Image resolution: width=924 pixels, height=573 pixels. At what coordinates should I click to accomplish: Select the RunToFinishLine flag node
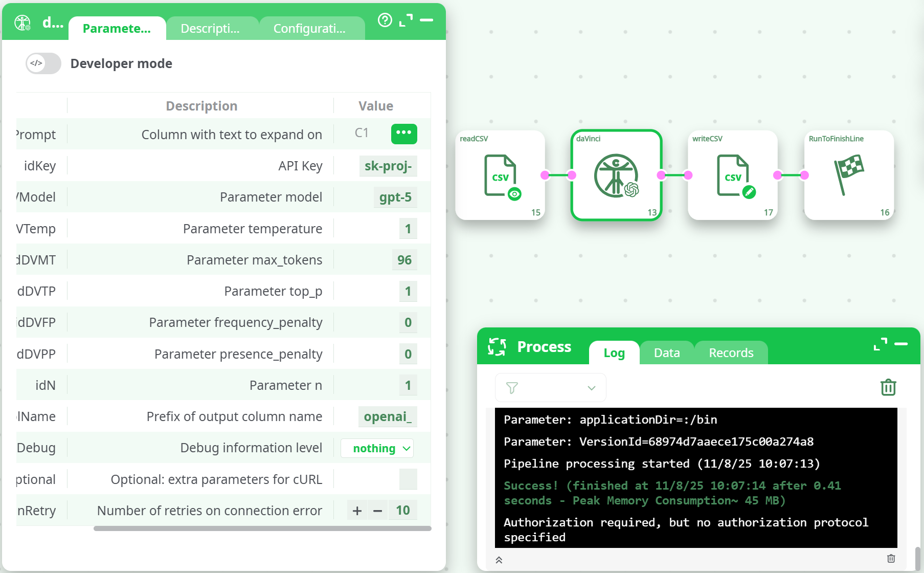849,175
